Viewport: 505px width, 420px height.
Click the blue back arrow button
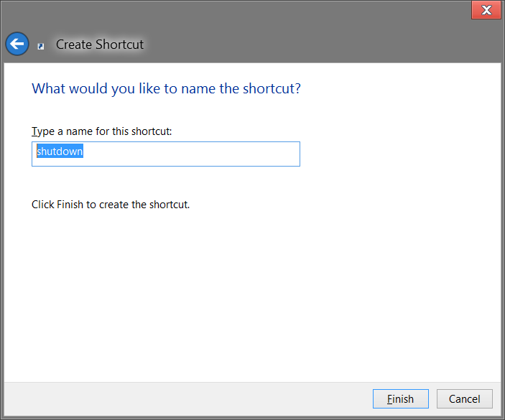pyautogui.click(x=17, y=44)
